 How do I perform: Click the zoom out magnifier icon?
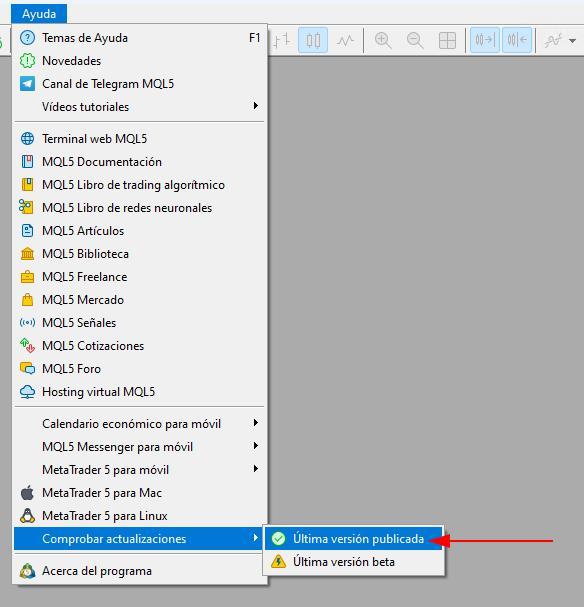415,40
